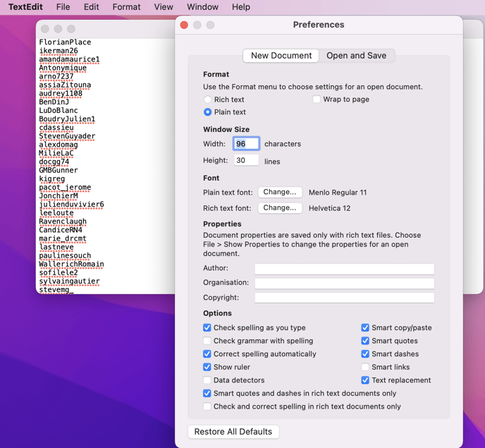Image resolution: width=485 pixels, height=448 pixels.
Task: Click the line 'marie_drcmt' in the document
Action: pyautogui.click(x=63, y=238)
